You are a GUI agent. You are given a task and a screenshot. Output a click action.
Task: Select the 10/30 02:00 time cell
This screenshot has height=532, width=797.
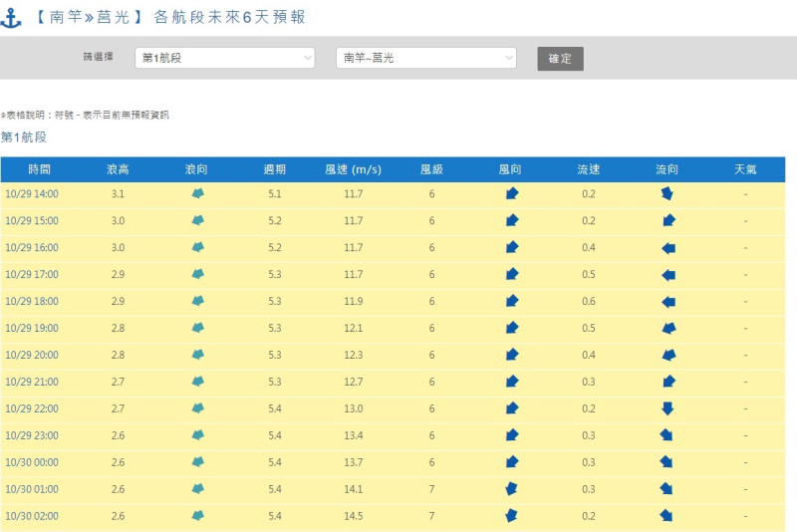(32, 516)
